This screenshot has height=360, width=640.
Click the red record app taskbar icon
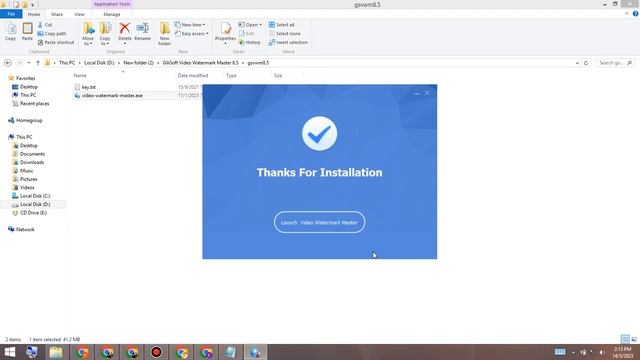point(156,352)
